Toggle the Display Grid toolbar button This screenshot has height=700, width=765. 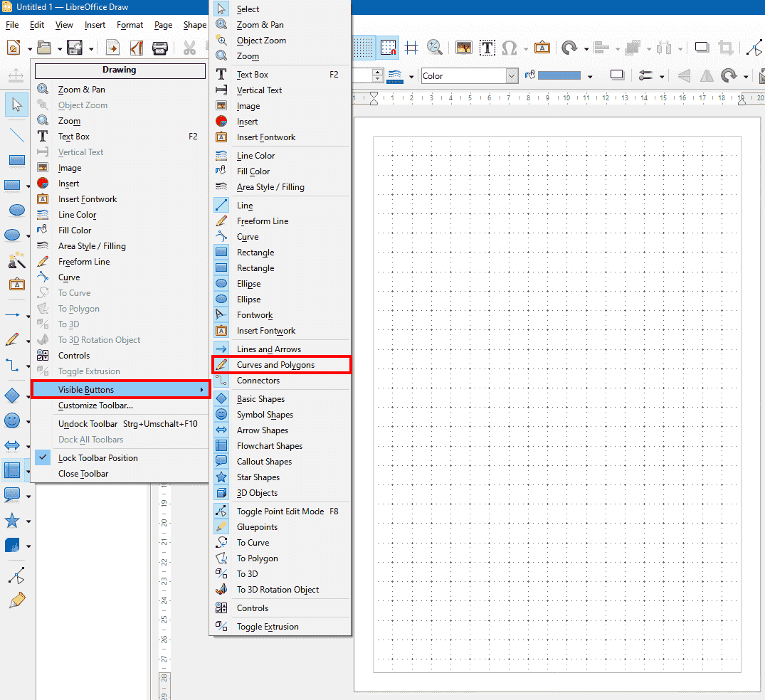pos(364,48)
